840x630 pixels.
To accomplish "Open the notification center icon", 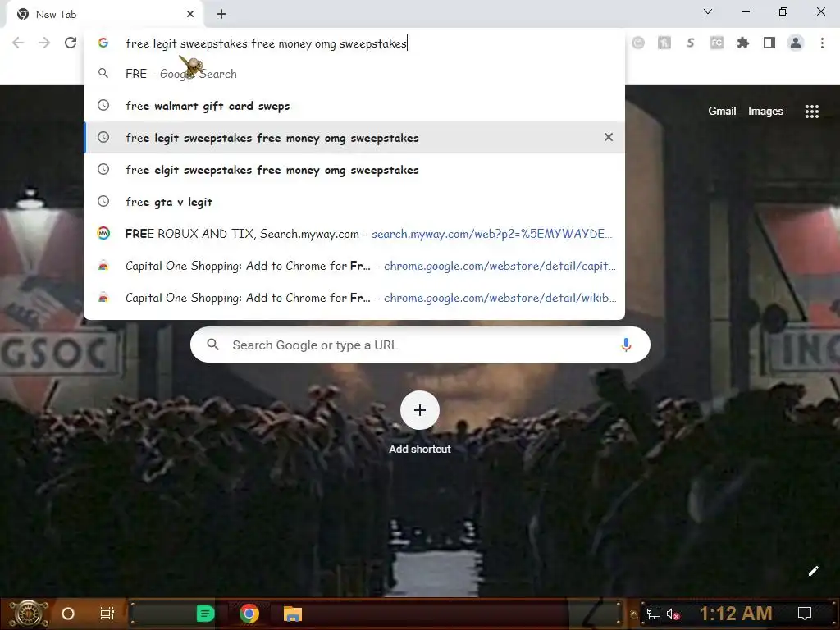I will 804,614.
